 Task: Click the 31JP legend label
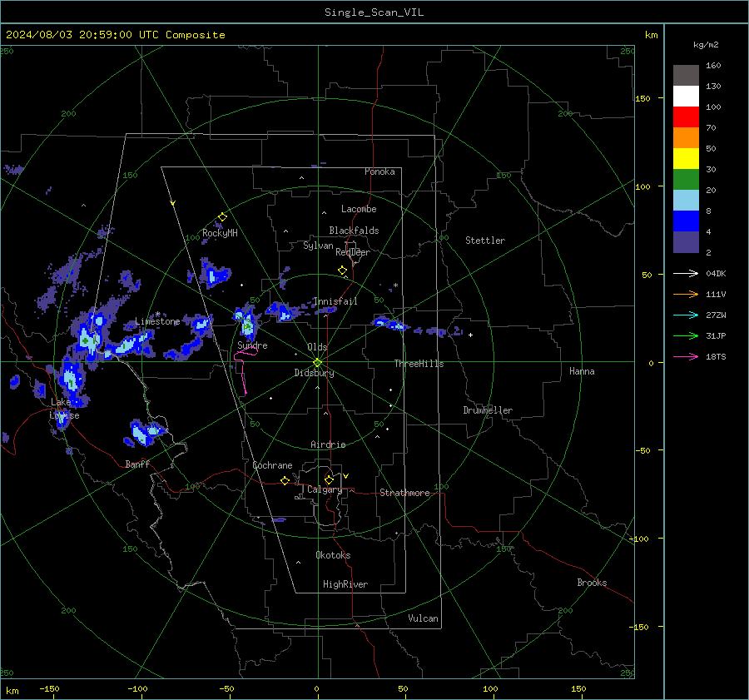(x=716, y=336)
